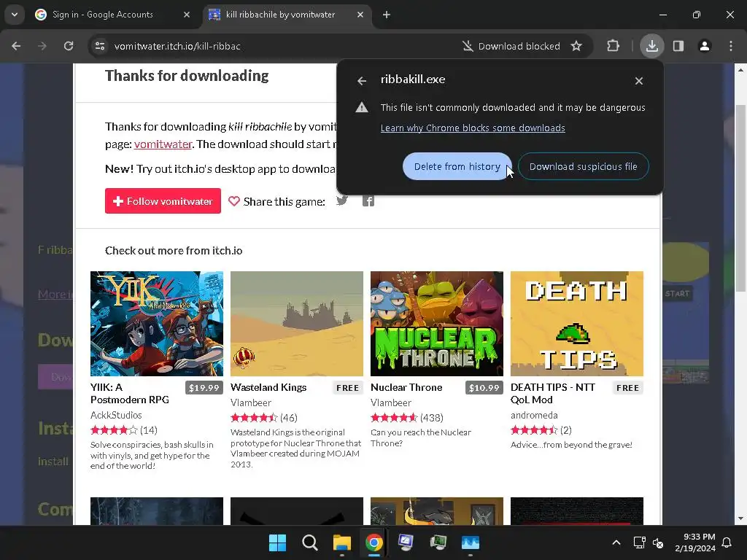Screen dimensions: 747x560
Task: Open the Wasteland Kings cover thumbnail
Action: click(x=297, y=324)
